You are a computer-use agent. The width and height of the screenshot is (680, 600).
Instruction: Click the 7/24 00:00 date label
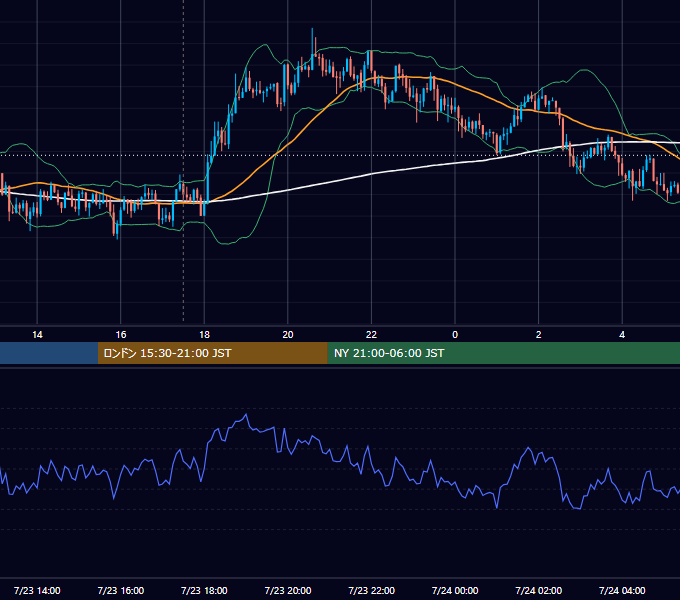455,590
